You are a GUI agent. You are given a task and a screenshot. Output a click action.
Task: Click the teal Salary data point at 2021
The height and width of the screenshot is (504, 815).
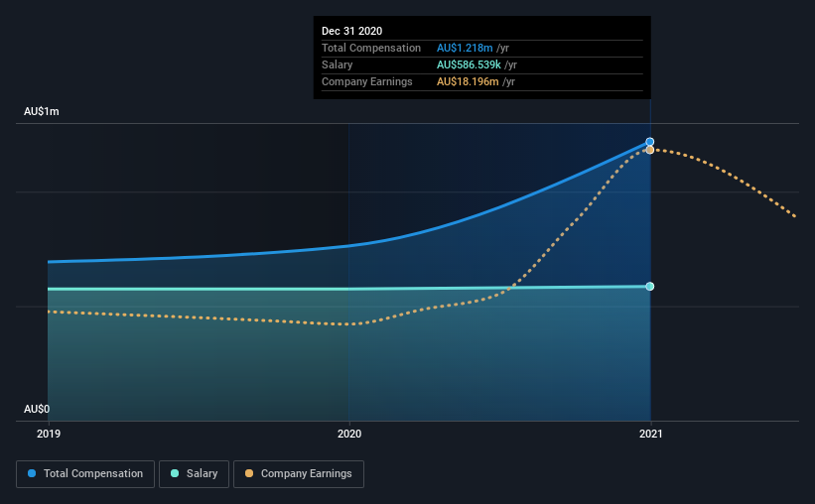(649, 287)
